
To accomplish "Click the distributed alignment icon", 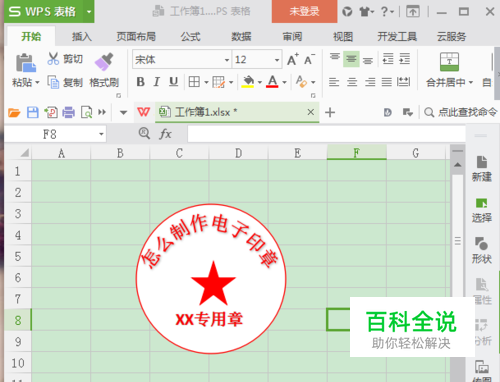I will [x=404, y=82].
